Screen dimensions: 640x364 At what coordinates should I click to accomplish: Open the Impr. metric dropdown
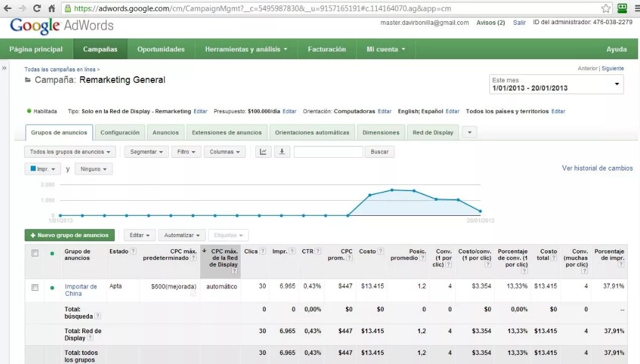tap(43, 169)
